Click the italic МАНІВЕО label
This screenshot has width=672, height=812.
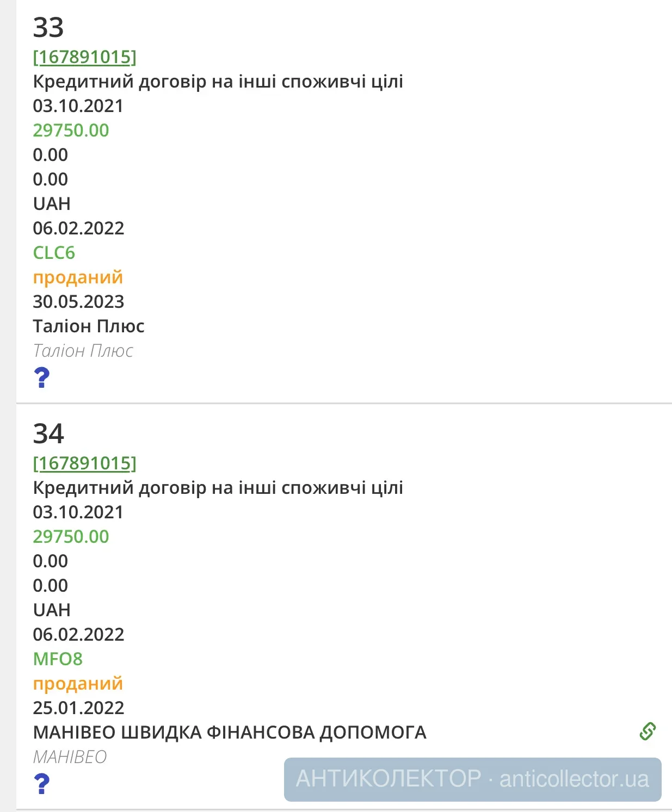[x=70, y=757]
